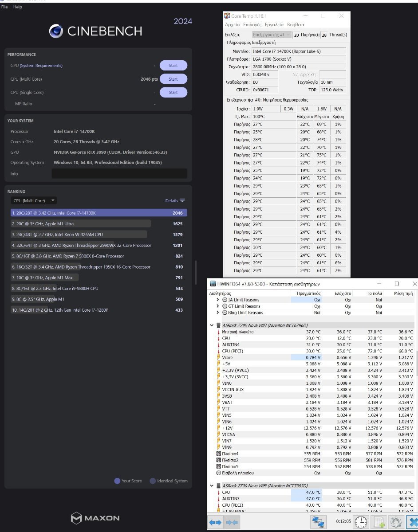This screenshot has width=418, height=532.
Task: Open the Εργαλεία menu in Core Temp
Action: (x=274, y=25)
